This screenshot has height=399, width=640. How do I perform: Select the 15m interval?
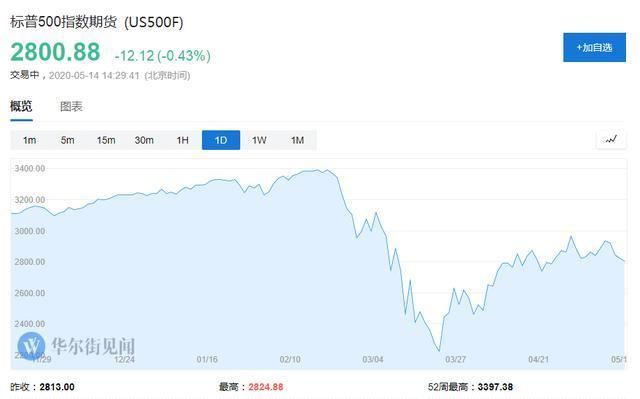tap(106, 140)
